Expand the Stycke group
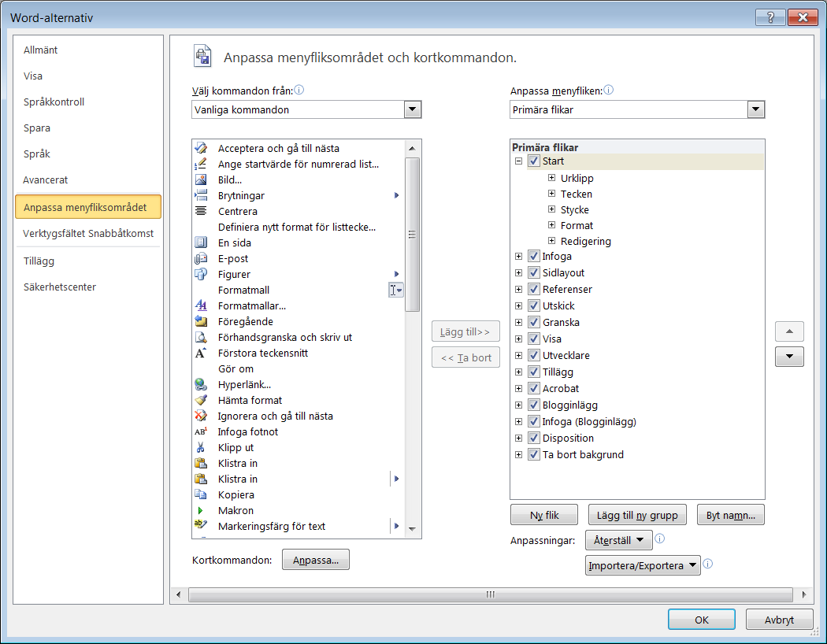The height and width of the screenshot is (644, 827). [551, 209]
